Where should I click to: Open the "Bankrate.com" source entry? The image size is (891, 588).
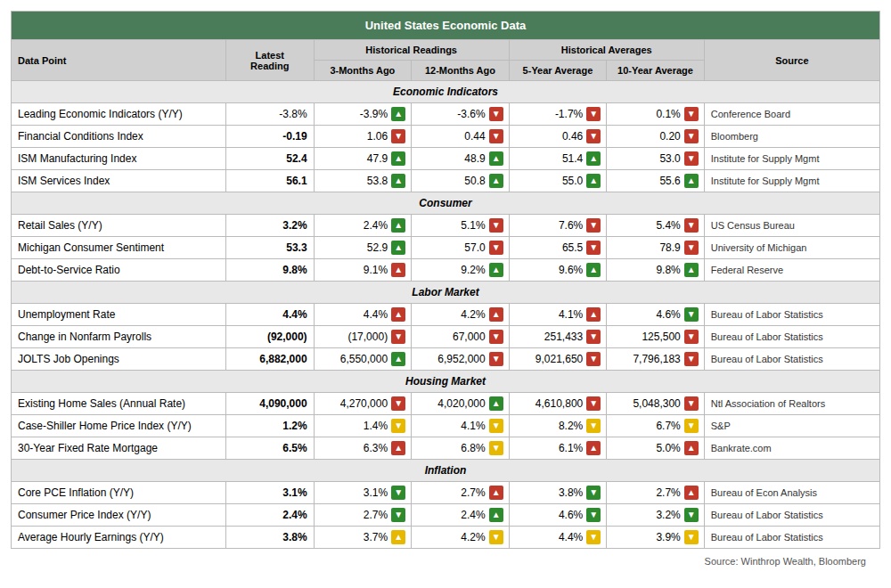pyautogui.click(x=740, y=448)
